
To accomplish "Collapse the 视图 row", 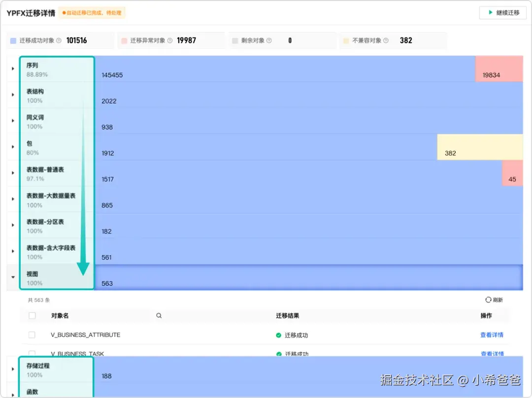I will [13, 277].
